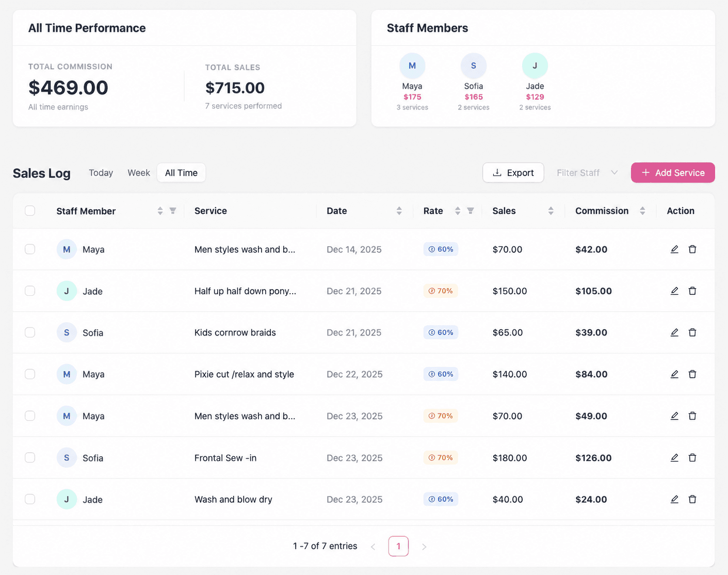Select the Pixie cut row checkbox
The height and width of the screenshot is (575, 728).
[x=30, y=374]
